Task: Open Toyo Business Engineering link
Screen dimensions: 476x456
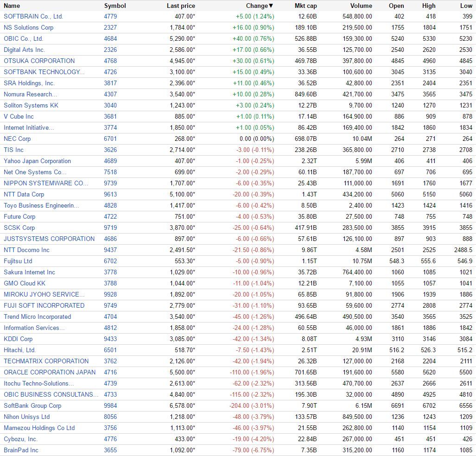Action: click(41, 206)
